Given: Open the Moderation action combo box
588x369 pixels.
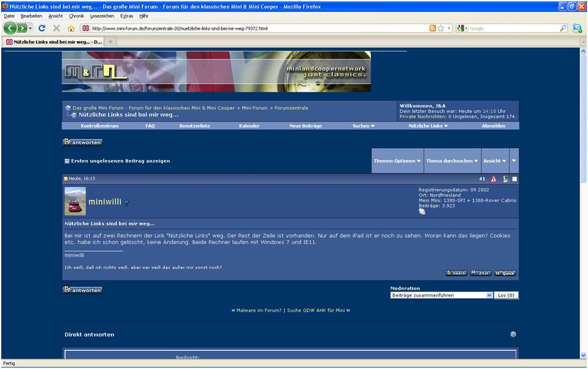Looking at the screenshot, I should (441, 295).
